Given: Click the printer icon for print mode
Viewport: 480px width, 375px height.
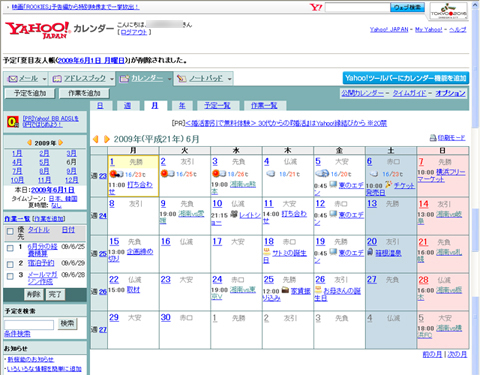Looking at the screenshot, I should pos(433,138).
